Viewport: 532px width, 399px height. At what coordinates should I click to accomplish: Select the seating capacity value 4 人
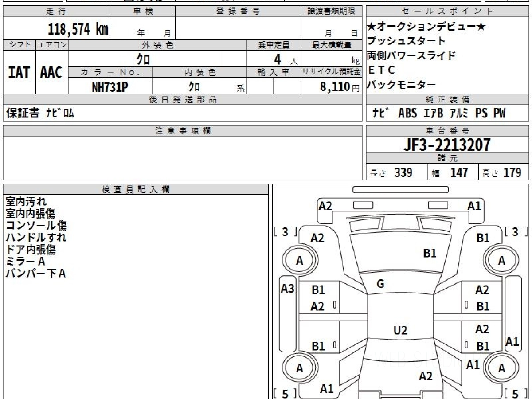(285, 59)
